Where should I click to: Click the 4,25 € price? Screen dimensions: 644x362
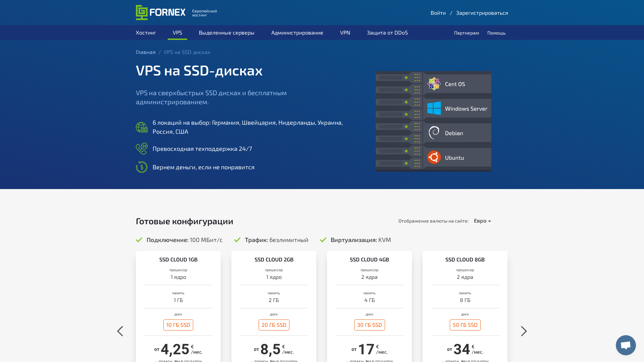178,349
